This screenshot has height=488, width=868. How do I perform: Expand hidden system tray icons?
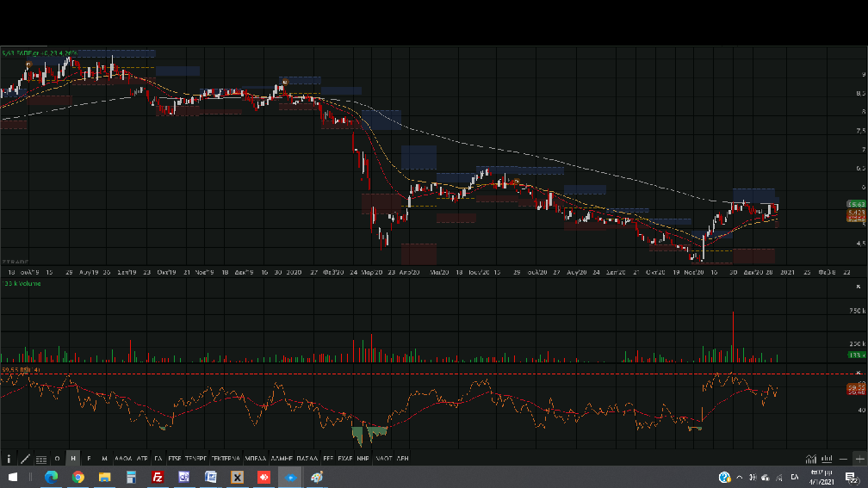coord(739,477)
